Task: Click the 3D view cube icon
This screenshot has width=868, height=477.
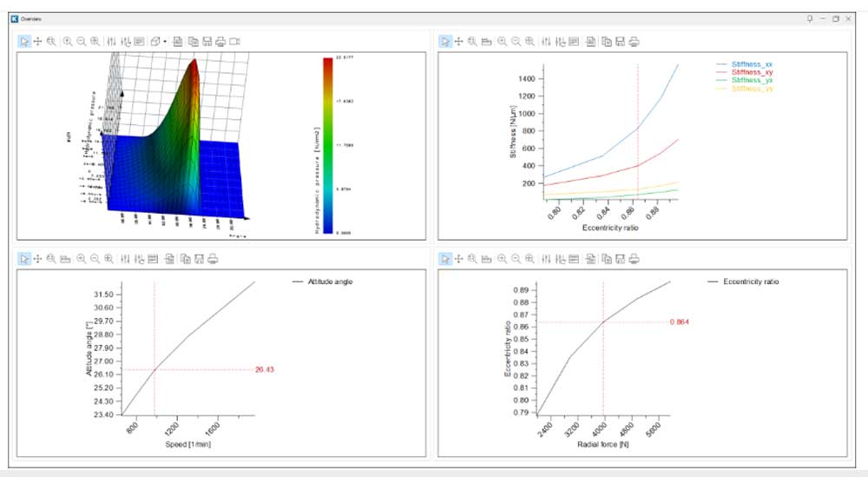Action: 155,42
